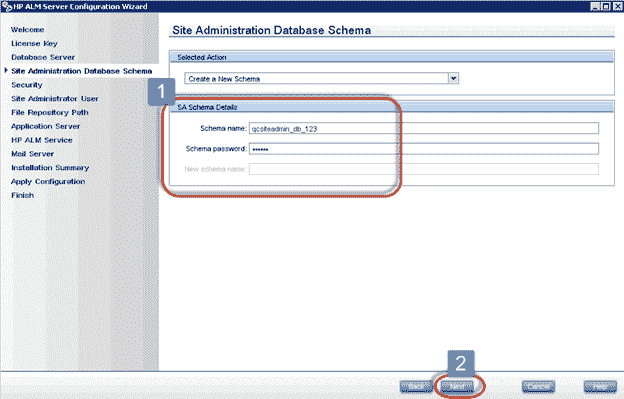Viewport: 624px width, 399px height.
Task: Select the Security step
Action: point(27,85)
